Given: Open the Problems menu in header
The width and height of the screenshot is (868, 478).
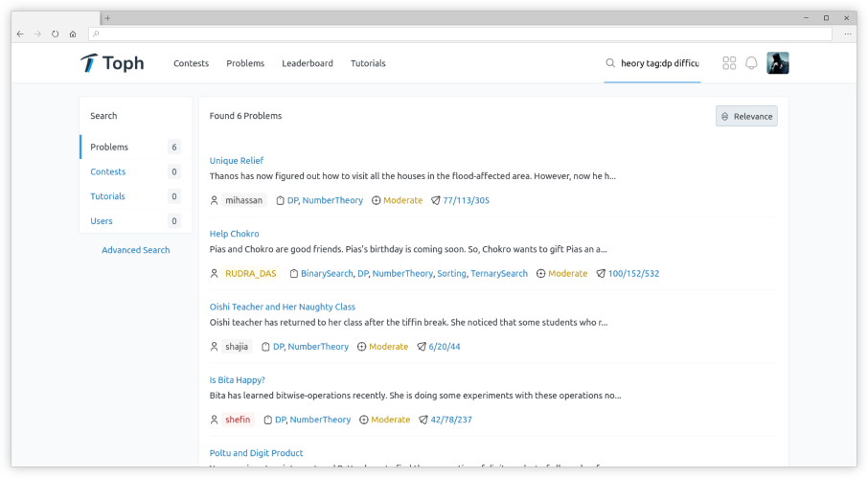Looking at the screenshot, I should (x=245, y=63).
